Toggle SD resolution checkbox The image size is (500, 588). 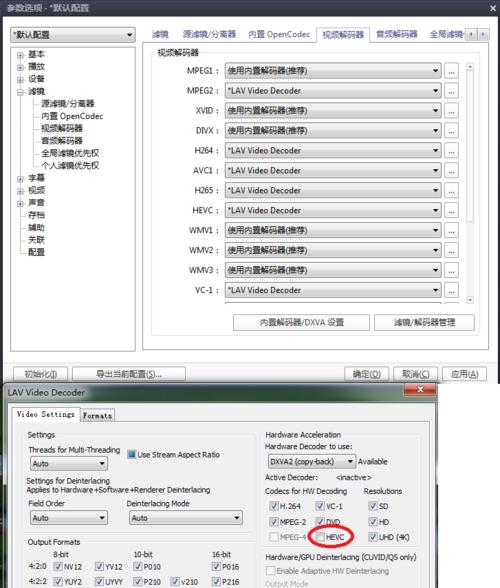[x=373, y=506]
